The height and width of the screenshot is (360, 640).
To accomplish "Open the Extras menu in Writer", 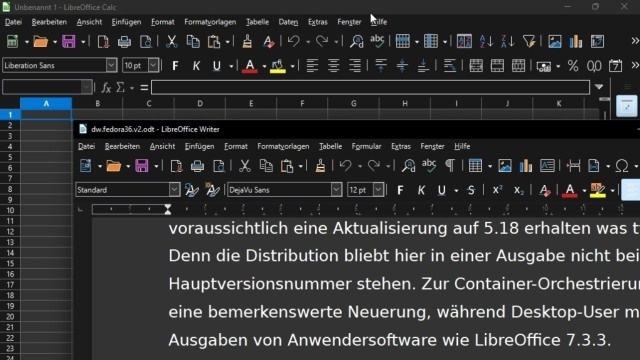I will (401, 146).
